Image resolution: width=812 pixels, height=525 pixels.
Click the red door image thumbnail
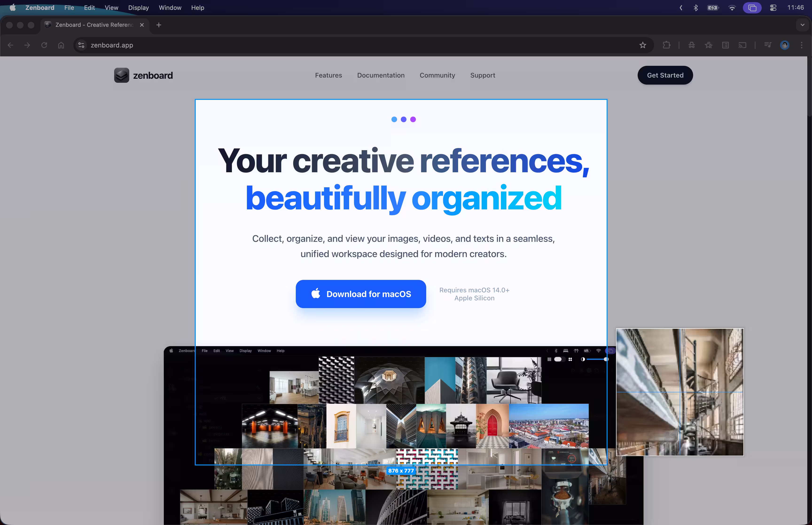(492, 426)
